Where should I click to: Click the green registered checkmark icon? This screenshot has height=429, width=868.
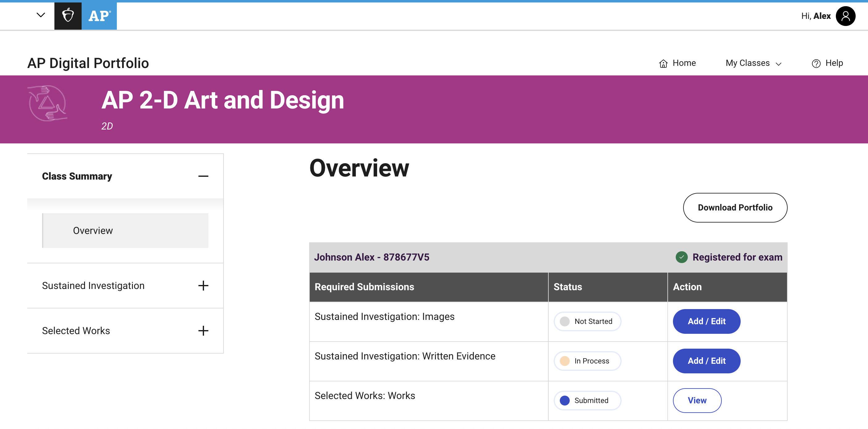(x=681, y=257)
